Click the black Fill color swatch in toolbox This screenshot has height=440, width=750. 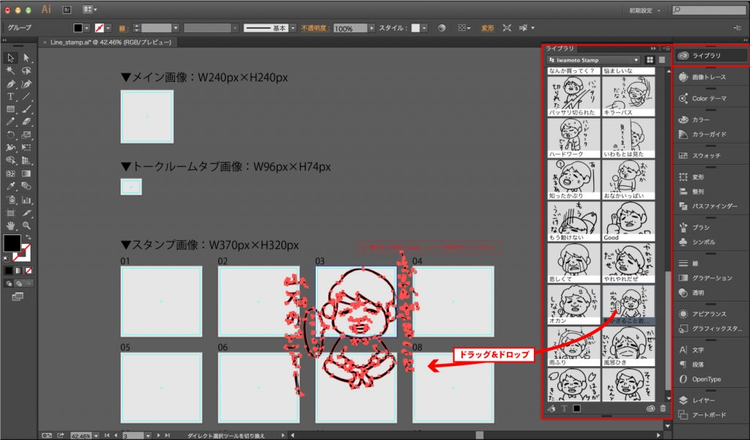pos(12,243)
